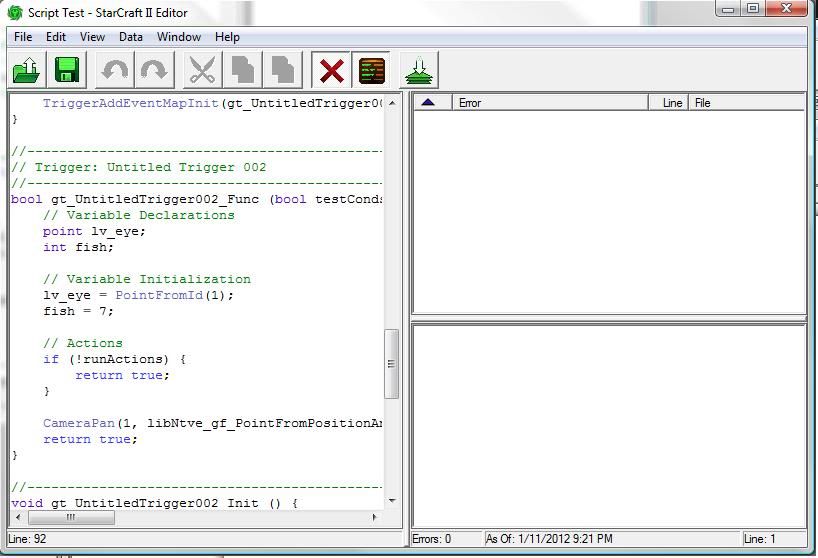Save the script with the floppy disk icon
Screen dimensions: 818x558
[x=67, y=71]
